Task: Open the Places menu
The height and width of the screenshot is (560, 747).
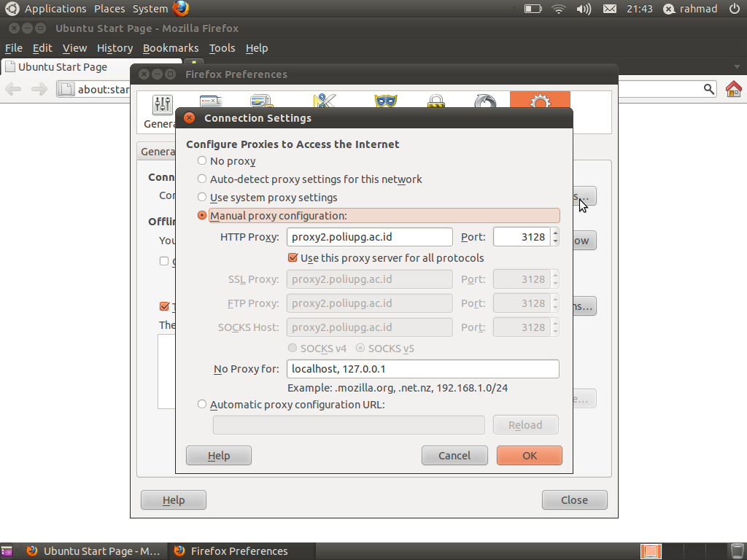Action: (109, 9)
